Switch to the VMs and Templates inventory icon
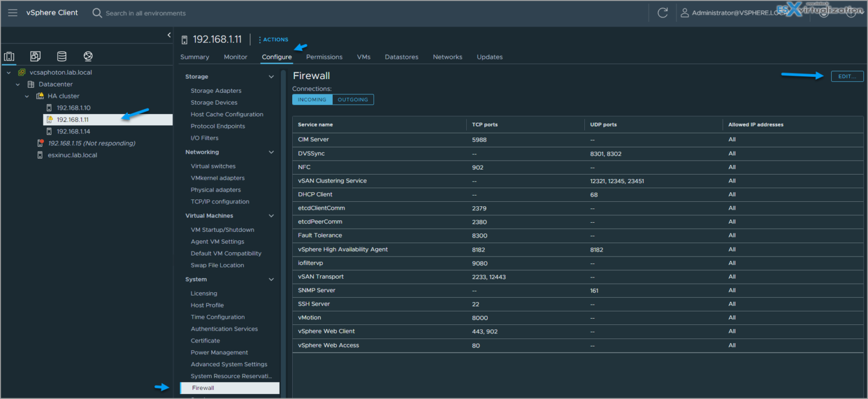This screenshot has width=868, height=399. point(35,56)
